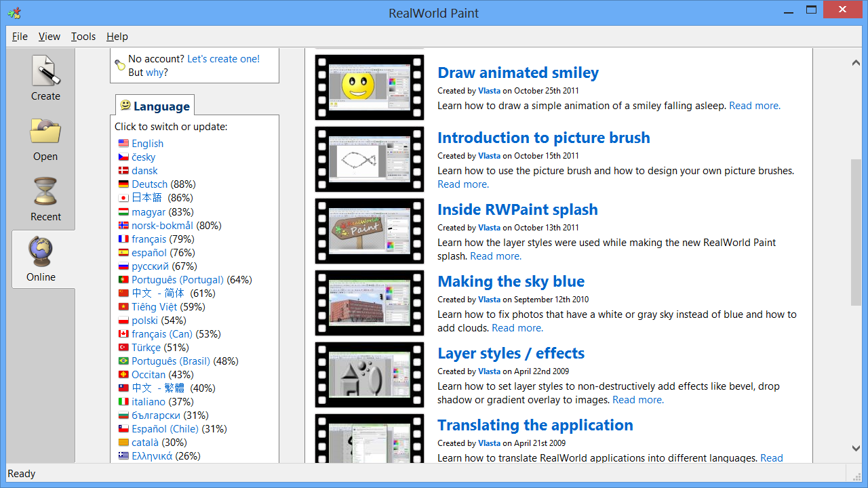Click the Spanish flag beside español
This screenshot has height=488, width=868.
tap(123, 252)
